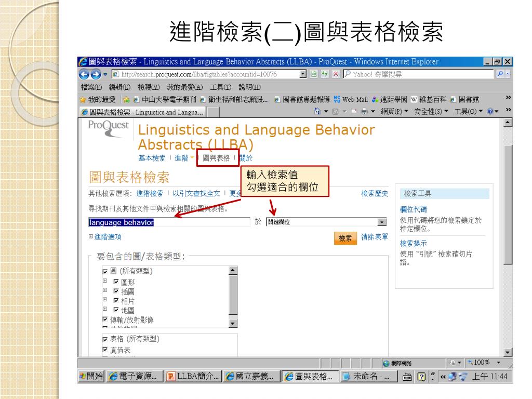Open the 我的最愛(A) menu

click(x=185, y=87)
